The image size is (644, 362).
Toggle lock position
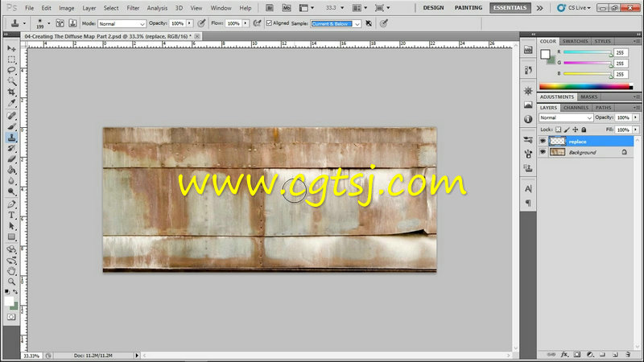tap(576, 130)
